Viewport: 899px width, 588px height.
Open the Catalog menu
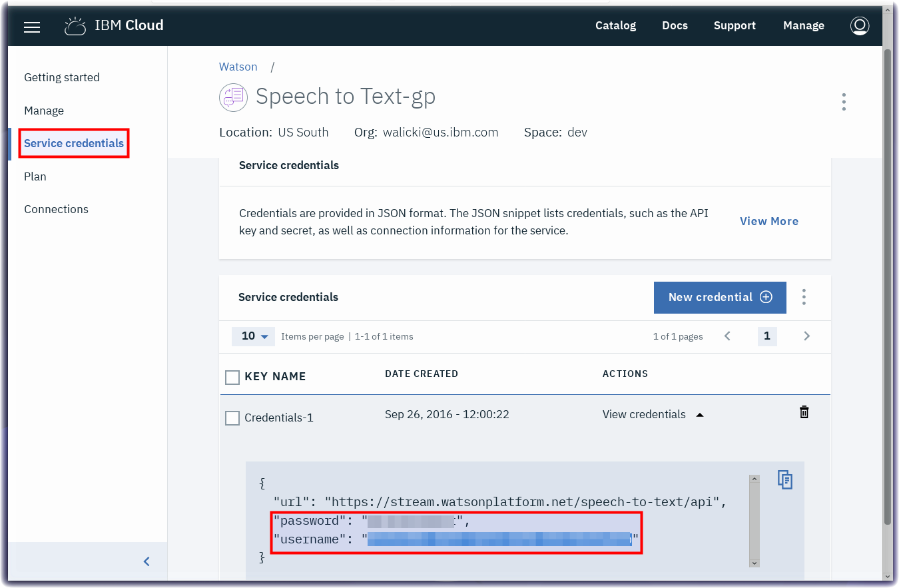(615, 26)
